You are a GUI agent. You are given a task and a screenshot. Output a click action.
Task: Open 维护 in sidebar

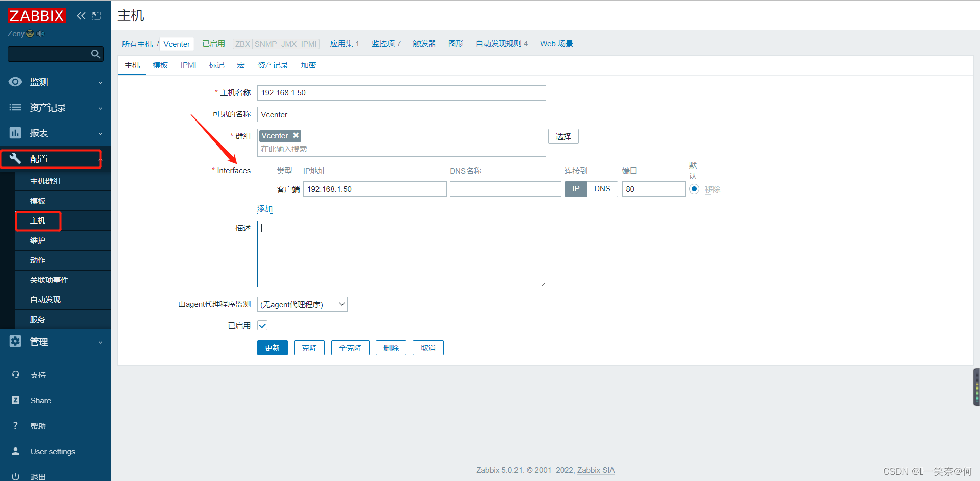pyautogui.click(x=63, y=240)
